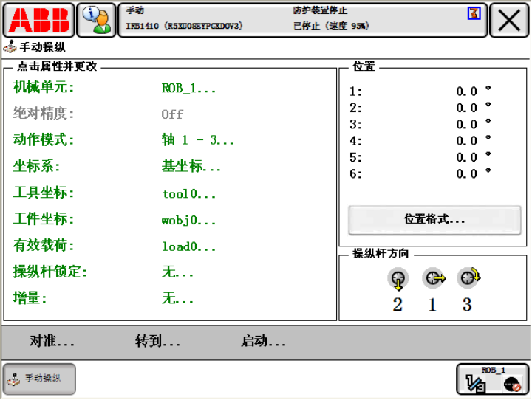This screenshot has height=400, width=532.
Task: Click the joystick right-arrow icon for axis 1
Action: pos(434,278)
